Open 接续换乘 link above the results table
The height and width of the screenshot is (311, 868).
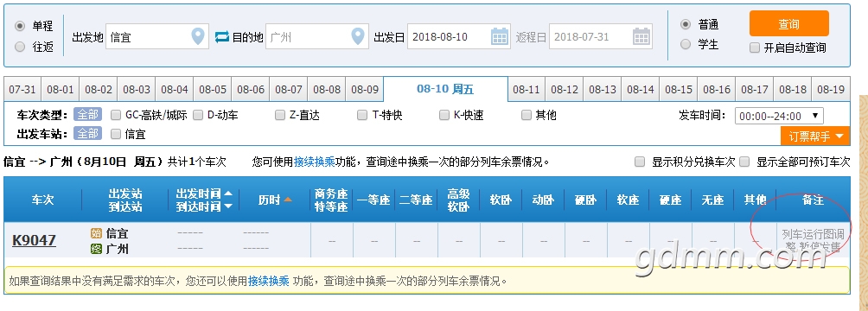click(315, 162)
